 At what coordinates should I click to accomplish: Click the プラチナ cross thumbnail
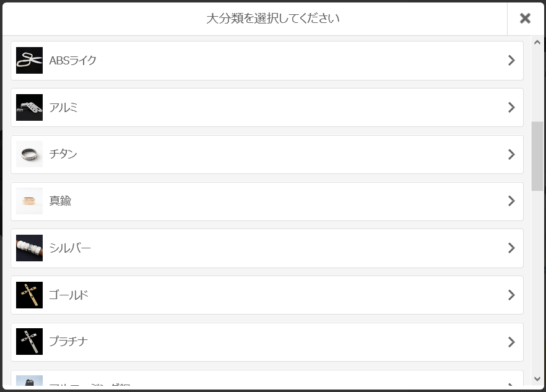pyautogui.click(x=29, y=341)
